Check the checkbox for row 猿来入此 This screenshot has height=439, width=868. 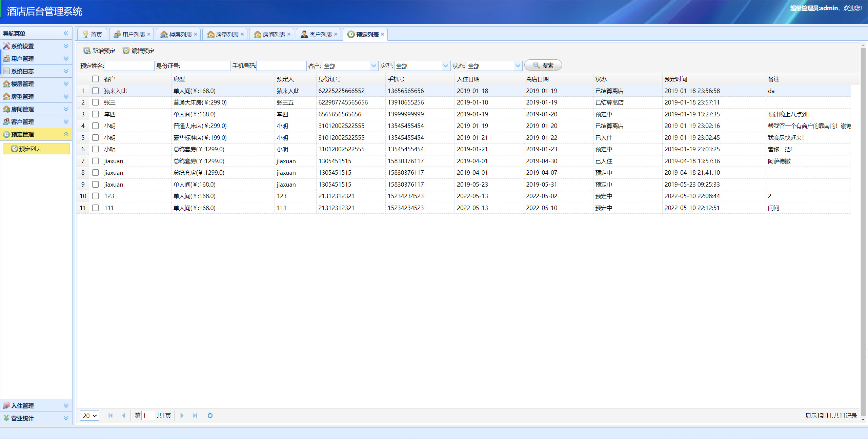[x=95, y=91]
